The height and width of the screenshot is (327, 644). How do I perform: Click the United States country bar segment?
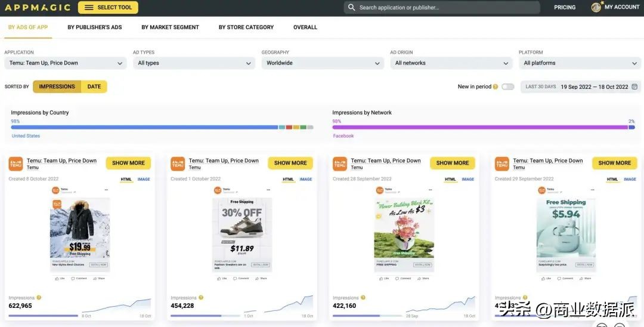point(144,127)
